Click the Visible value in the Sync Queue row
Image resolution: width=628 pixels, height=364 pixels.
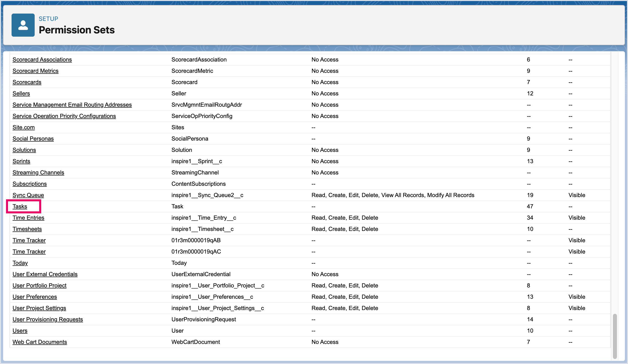577,195
